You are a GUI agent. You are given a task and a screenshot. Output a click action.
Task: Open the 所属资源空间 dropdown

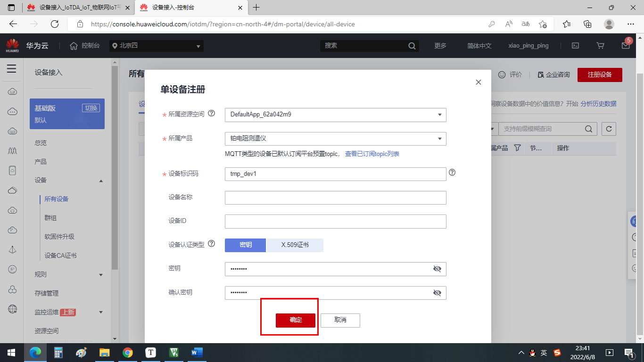(x=336, y=115)
